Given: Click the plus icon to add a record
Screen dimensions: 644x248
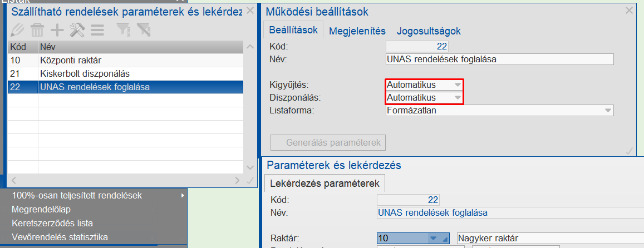Looking at the screenshot, I should coord(57,30).
